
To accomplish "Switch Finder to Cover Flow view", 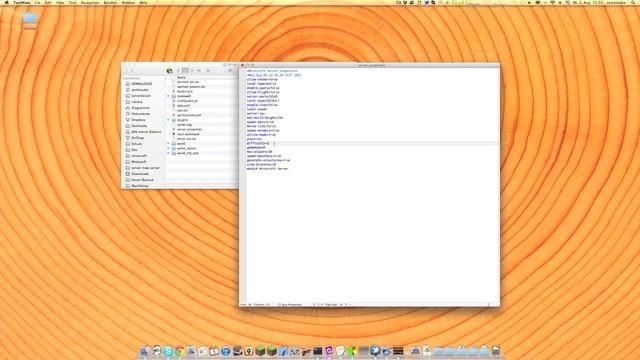I will pyautogui.click(x=199, y=71).
